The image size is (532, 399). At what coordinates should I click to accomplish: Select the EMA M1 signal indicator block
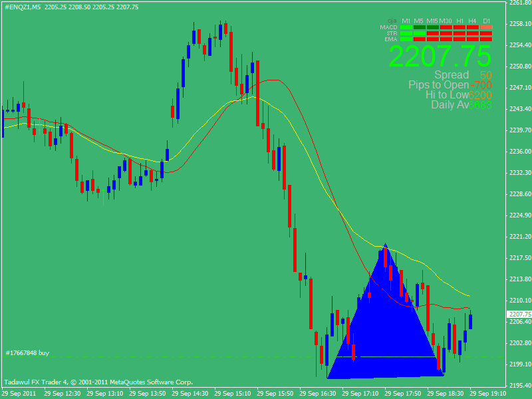click(x=406, y=39)
